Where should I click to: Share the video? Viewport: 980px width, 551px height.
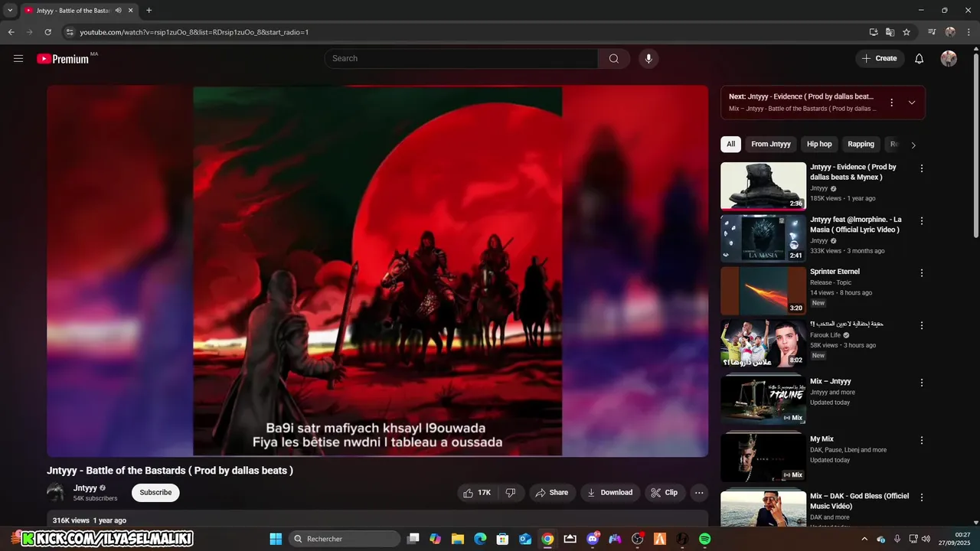point(551,493)
